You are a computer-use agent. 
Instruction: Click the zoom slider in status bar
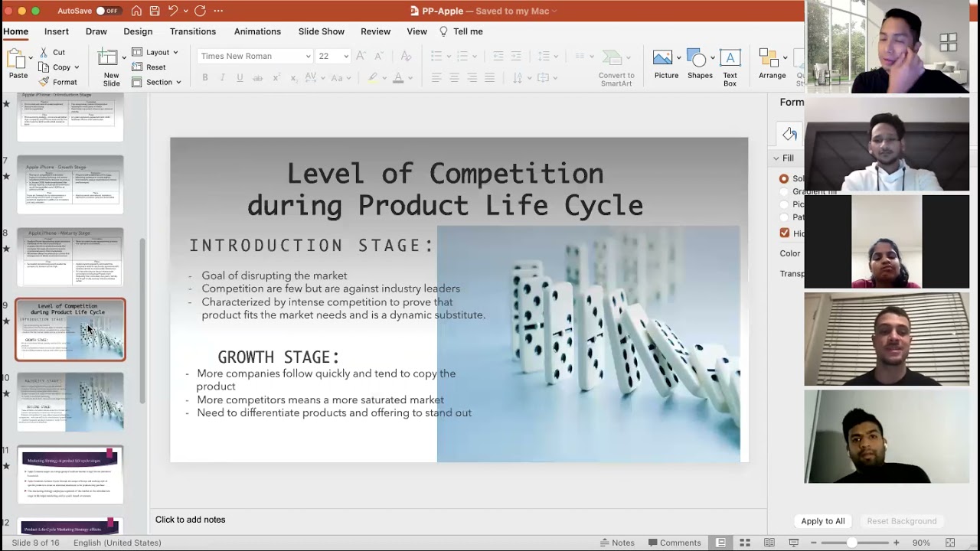[851, 543]
